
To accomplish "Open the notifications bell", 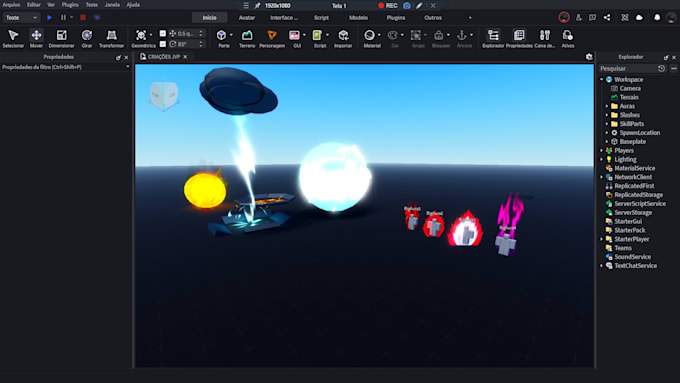I will point(657,17).
